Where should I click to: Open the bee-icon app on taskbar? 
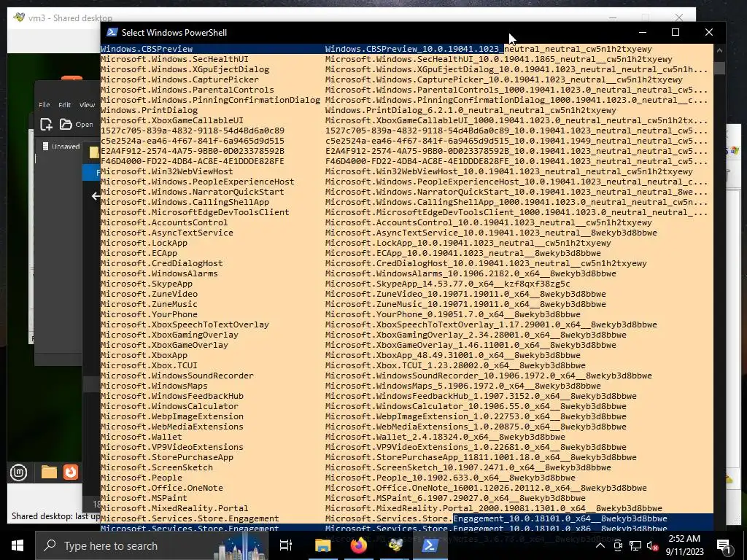coord(395,545)
